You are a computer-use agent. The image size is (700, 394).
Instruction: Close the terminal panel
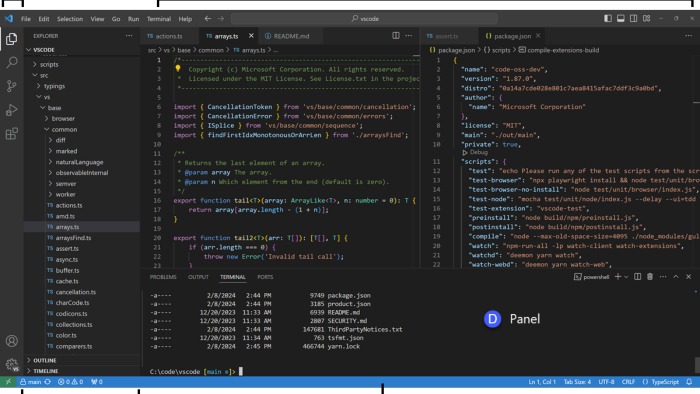click(689, 277)
